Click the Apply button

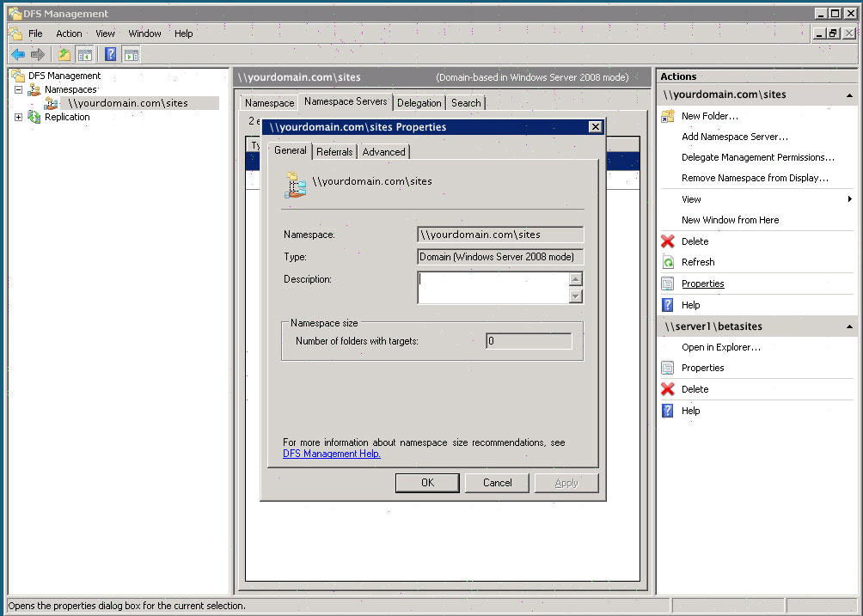coord(566,483)
